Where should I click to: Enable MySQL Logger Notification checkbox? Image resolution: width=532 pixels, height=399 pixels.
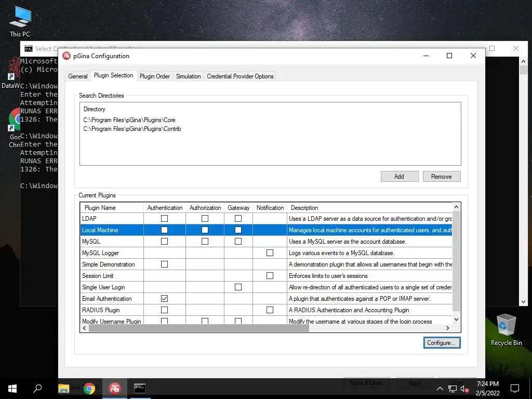[x=270, y=253]
